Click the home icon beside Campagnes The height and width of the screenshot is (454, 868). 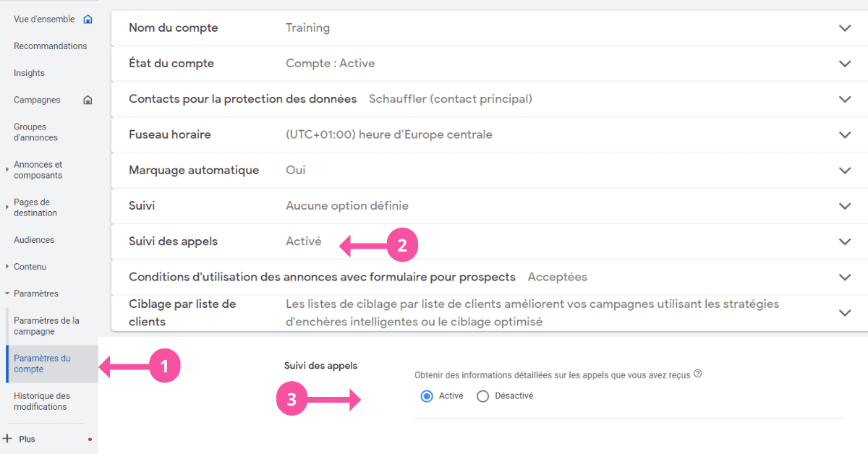pyautogui.click(x=87, y=99)
